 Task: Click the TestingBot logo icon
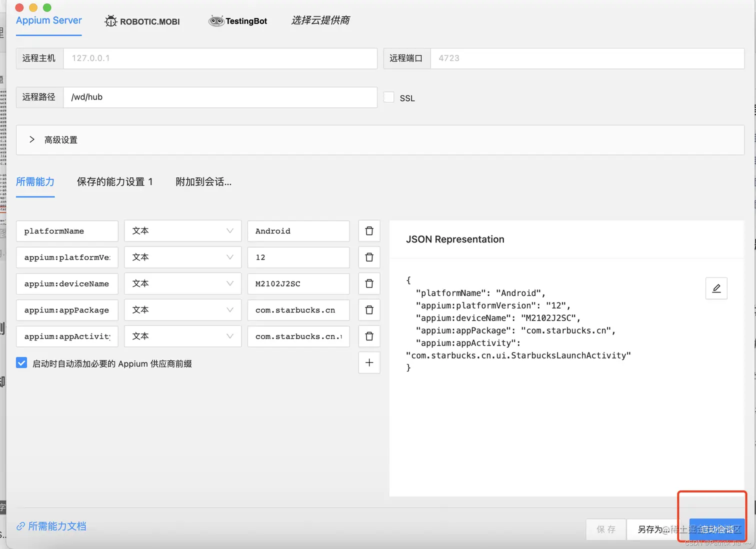tap(216, 21)
